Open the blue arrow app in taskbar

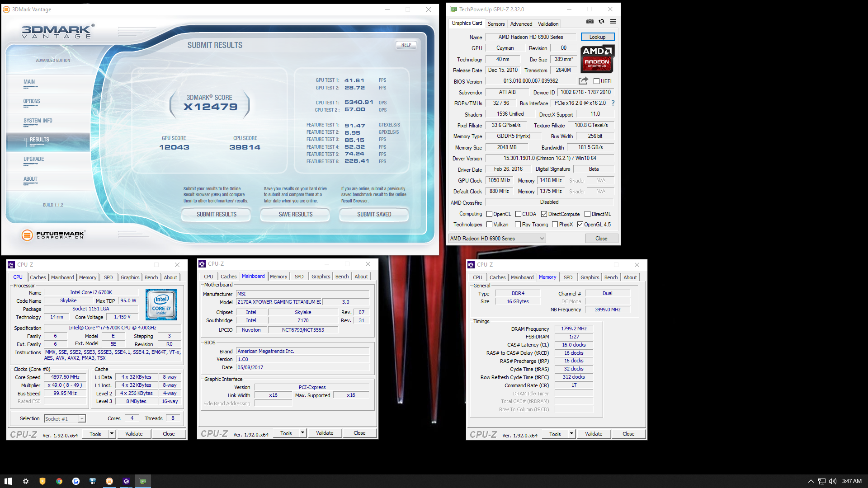point(76,481)
